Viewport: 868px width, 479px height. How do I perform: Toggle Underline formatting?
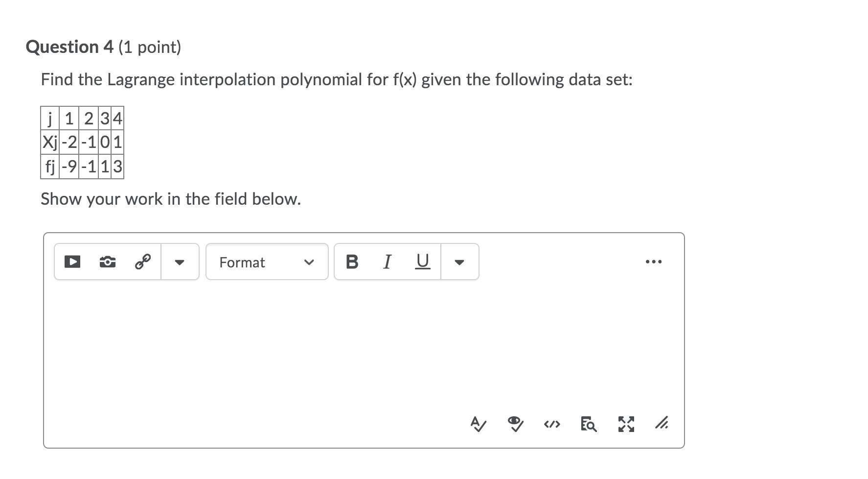[422, 262]
